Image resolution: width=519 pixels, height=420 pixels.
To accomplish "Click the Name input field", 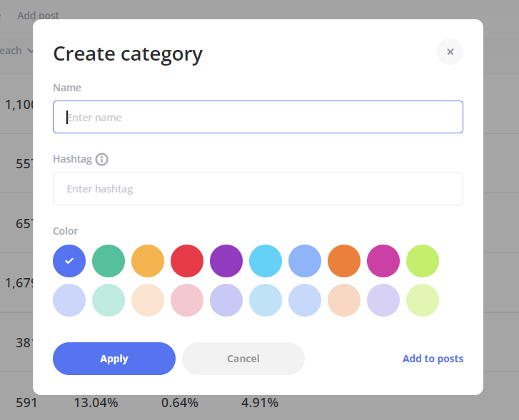I will [x=258, y=117].
